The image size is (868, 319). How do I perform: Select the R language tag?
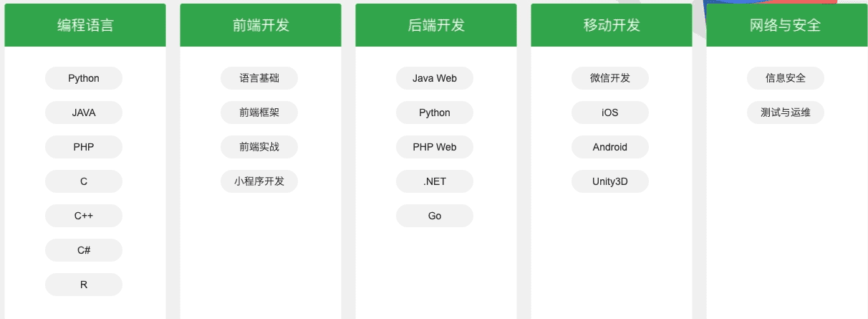[x=84, y=285]
